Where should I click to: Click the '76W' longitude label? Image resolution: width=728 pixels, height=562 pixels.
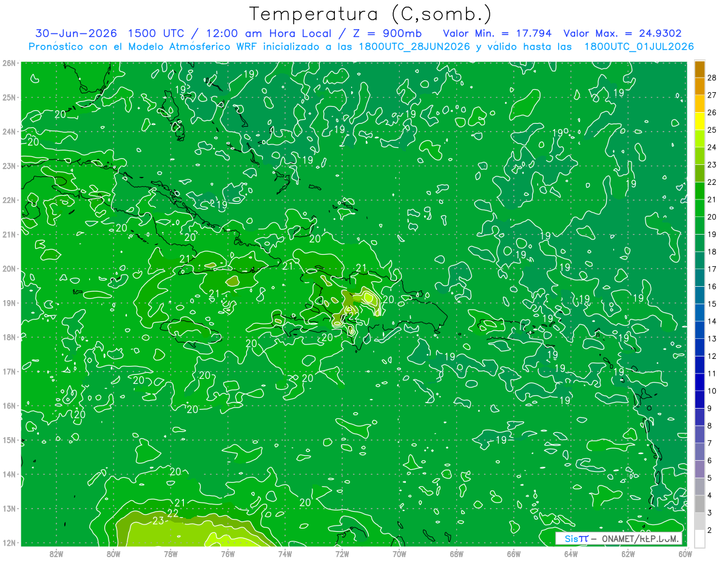[x=227, y=554]
